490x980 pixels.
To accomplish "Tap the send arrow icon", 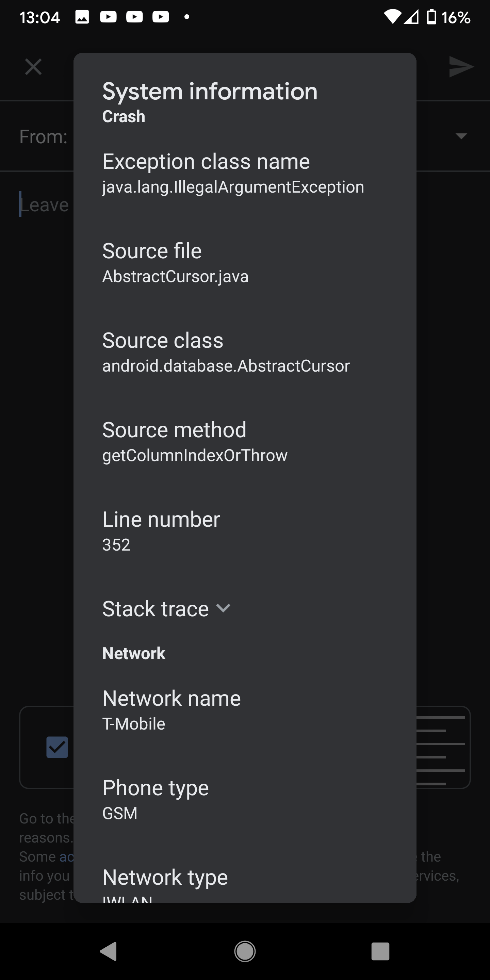I will (x=461, y=67).
